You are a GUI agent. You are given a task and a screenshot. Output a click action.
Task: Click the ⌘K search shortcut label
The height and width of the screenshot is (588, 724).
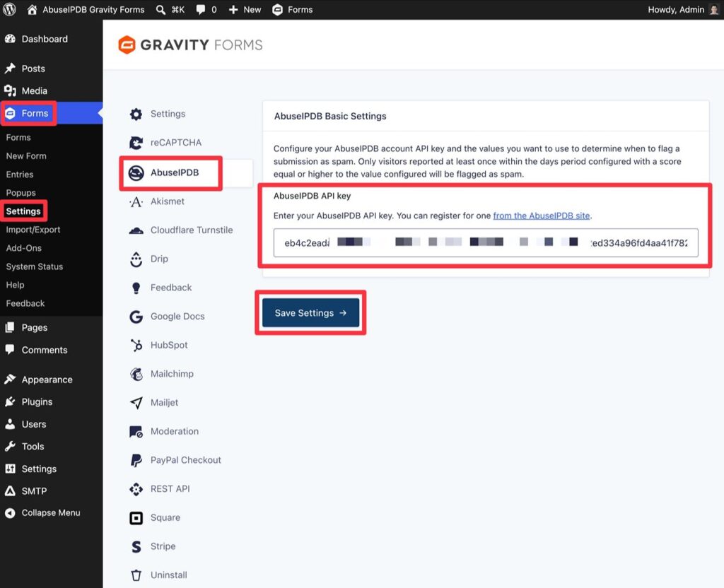click(177, 10)
